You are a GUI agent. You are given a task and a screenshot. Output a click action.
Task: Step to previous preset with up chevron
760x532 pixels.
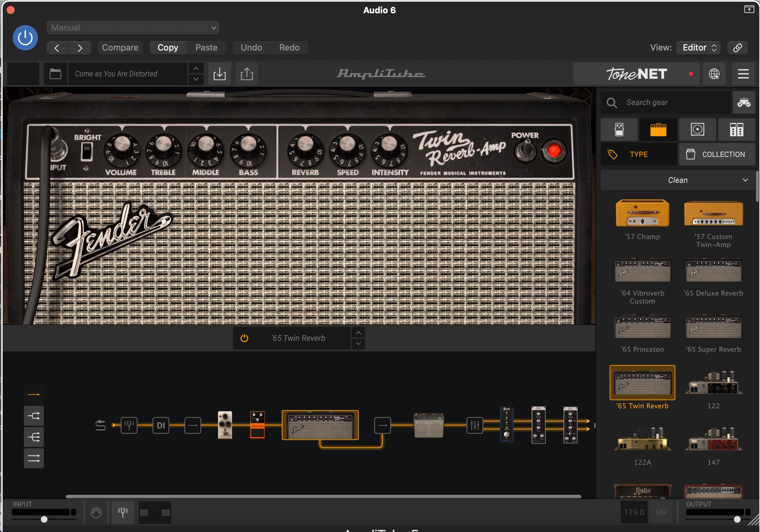point(196,68)
